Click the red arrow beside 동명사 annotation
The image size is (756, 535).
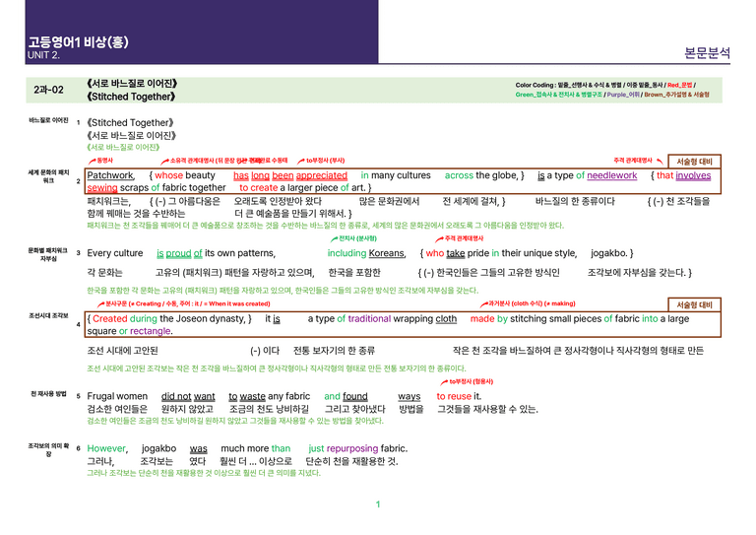(x=93, y=161)
